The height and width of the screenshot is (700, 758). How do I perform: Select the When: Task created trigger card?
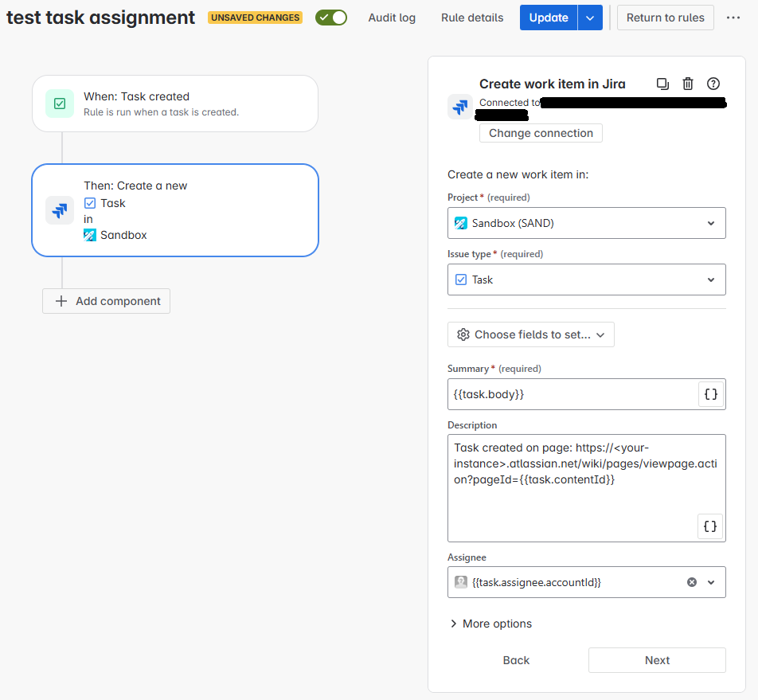click(175, 104)
